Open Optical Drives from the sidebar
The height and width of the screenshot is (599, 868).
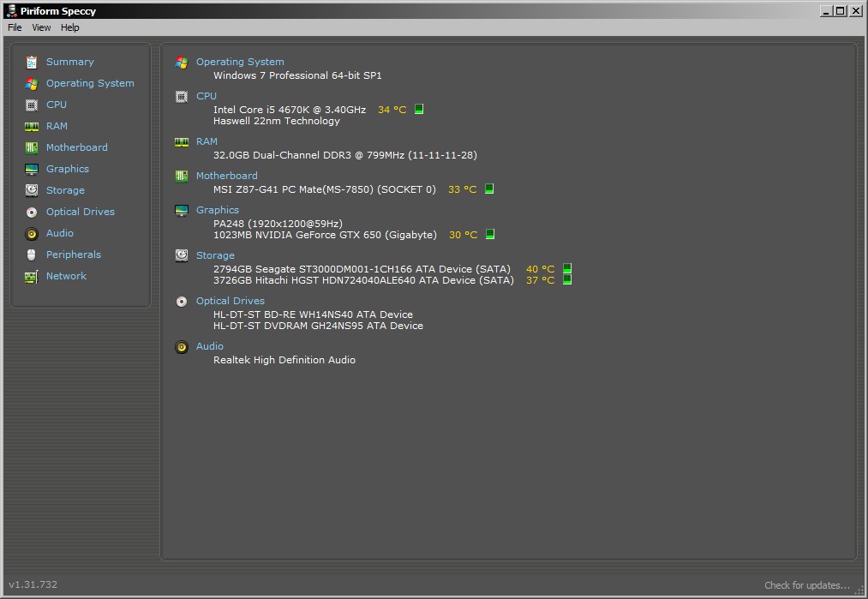click(x=81, y=212)
